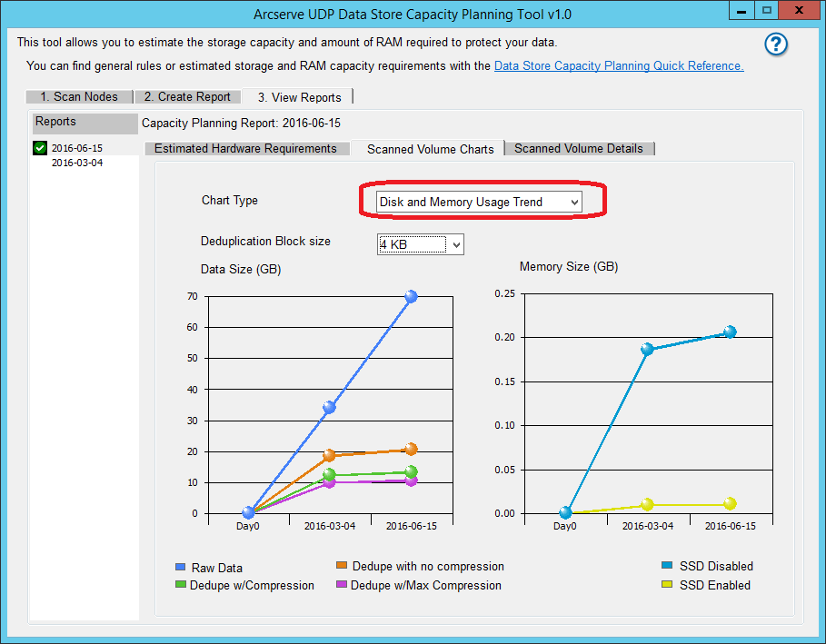Select the 2016-06-15 report in the list

click(77, 148)
